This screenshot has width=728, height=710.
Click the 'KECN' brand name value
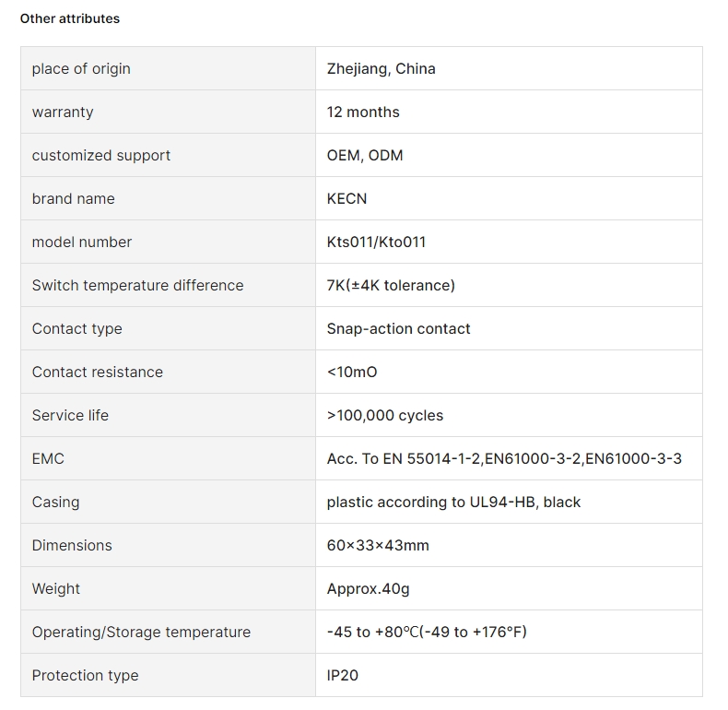pyautogui.click(x=346, y=199)
